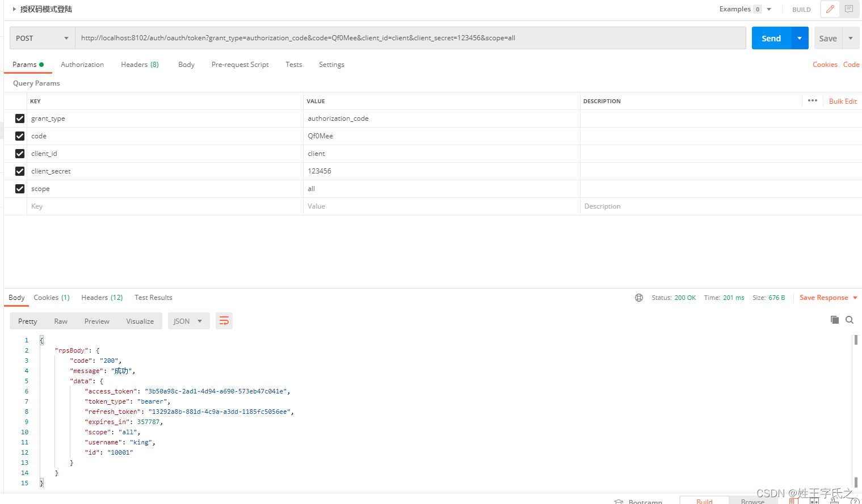Click the Bulk Edit link

point(843,101)
